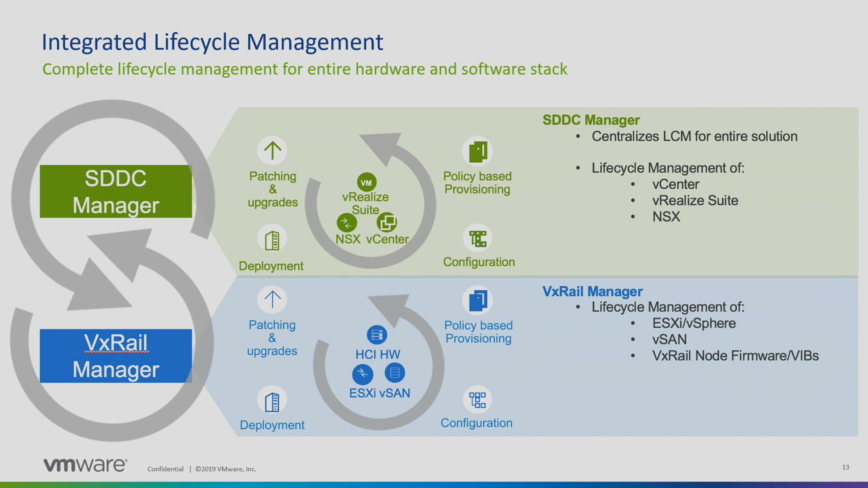868x488 pixels.
Task: Click the Centralizes LCM for entire solution bullet
Action: coord(694,136)
